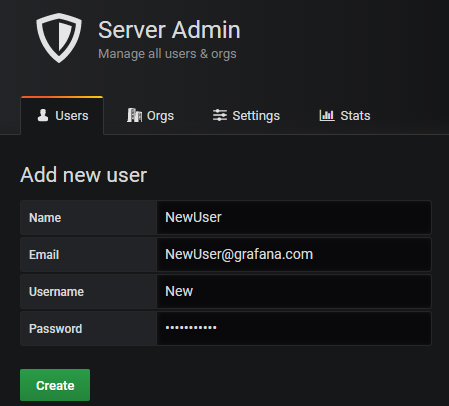Click the Server Admin heading
This screenshot has width=449, height=406.
pos(169,30)
